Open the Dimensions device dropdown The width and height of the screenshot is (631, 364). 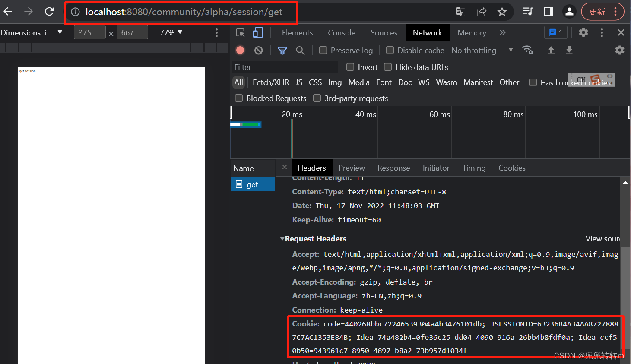[32, 33]
